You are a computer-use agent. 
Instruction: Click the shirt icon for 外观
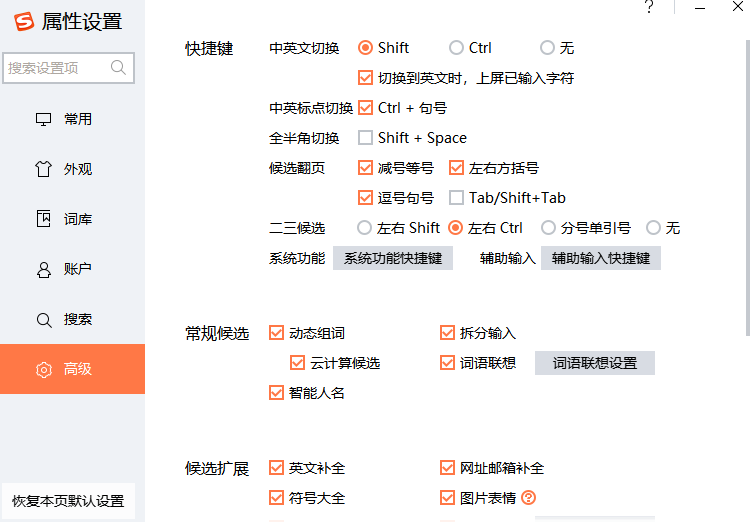coord(44,169)
